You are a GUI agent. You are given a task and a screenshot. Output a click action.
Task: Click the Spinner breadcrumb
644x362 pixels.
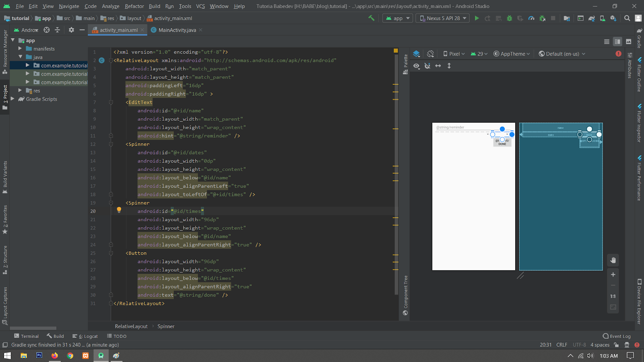166,326
